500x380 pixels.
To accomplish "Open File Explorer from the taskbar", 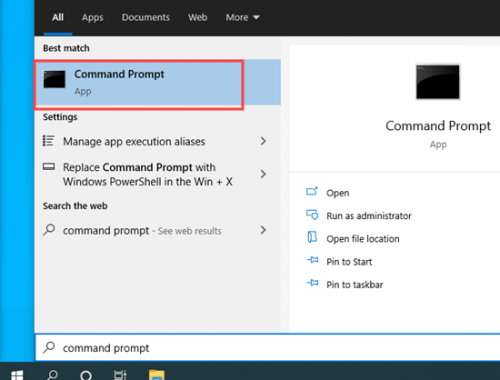I will pos(157,375).
